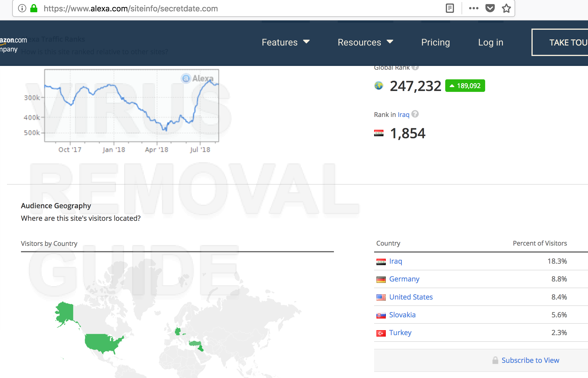
Task: Click the Alexa logo on traffic chart
Action: [x=198, y=78]
